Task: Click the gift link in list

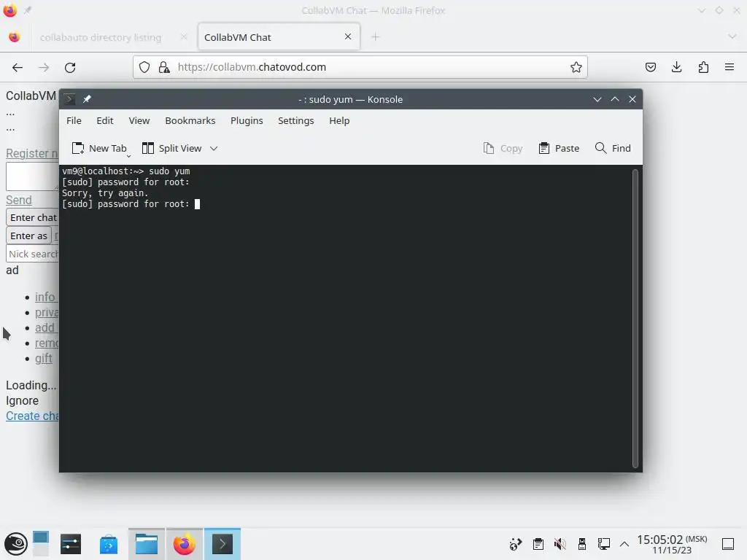Action: [x=43, y=358]
